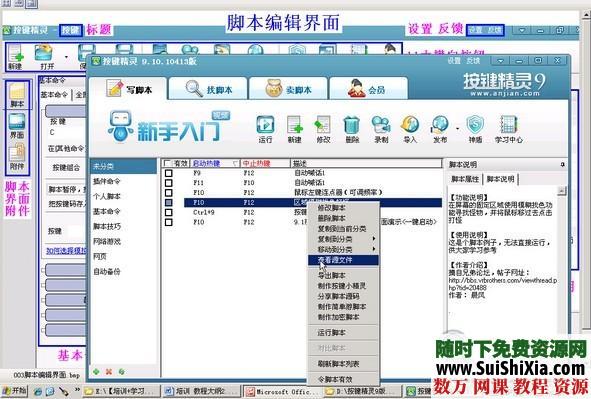Switch to the 找脚本 tab
The image size is (591, 399).
click(208, 89)
